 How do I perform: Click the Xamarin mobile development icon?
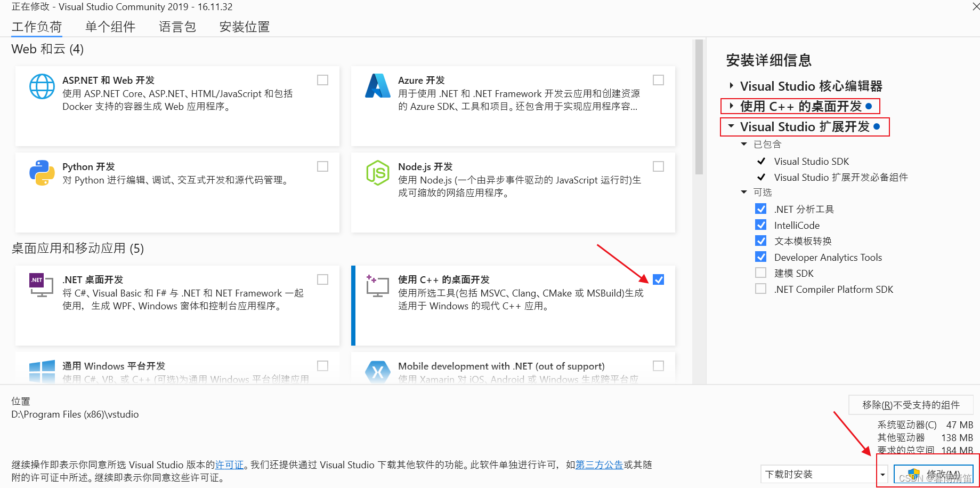[x=378, y=372]
